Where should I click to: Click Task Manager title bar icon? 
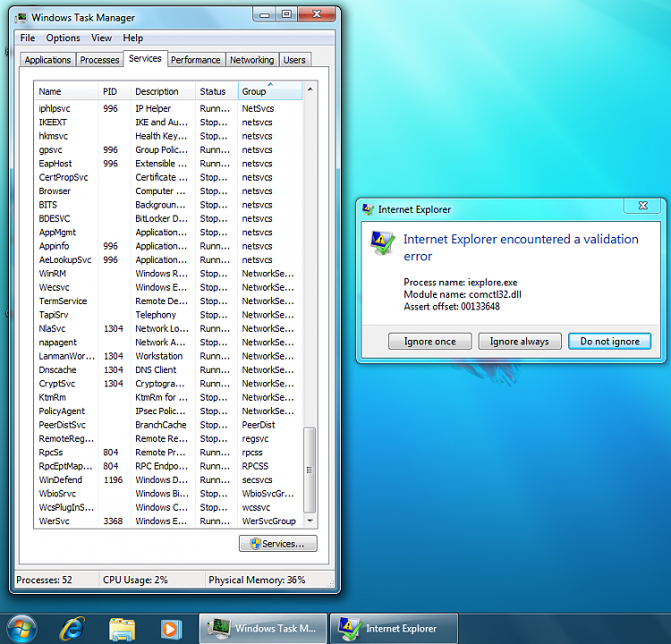pyautogui.click(x=21, y=18)
